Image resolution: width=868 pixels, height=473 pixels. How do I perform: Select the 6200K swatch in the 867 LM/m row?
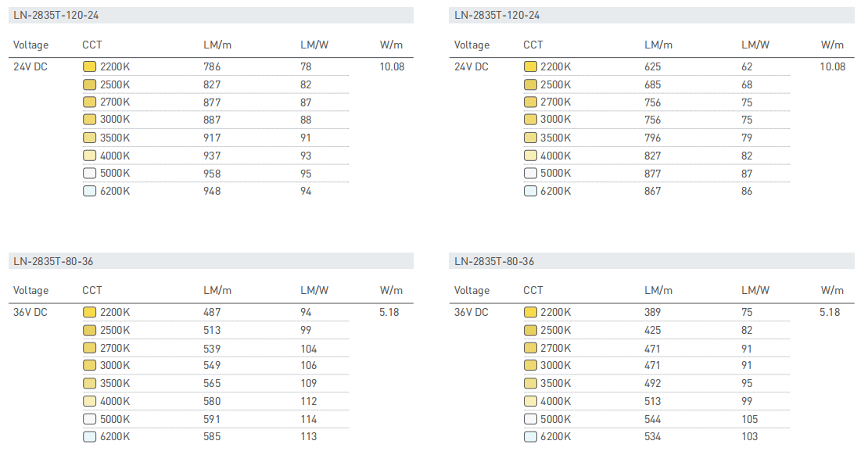(530, 191)
